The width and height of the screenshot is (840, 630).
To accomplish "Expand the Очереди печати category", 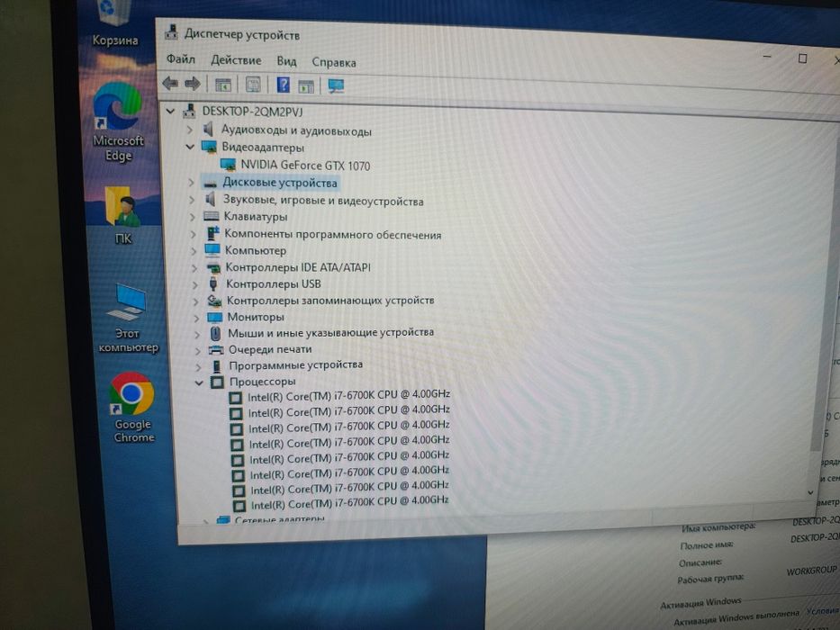I will pyautogui.click(x=198, y=351).
